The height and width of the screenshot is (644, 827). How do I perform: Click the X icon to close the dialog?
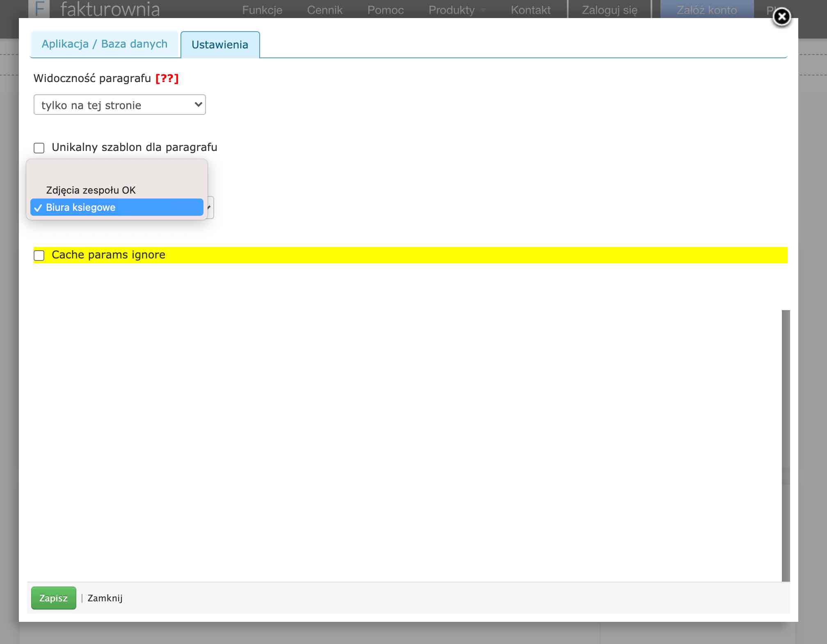[x=782, y=17]
